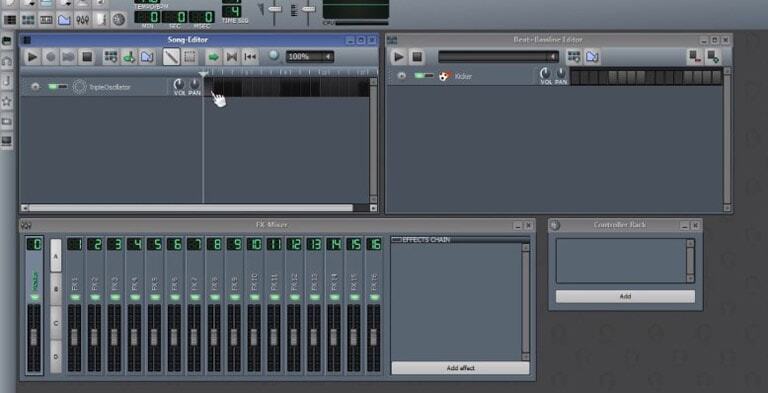This screenshot has height=393, width=768.
Task: Select channel 14 number display in FX-Mixer
Action: coord(334,244)
